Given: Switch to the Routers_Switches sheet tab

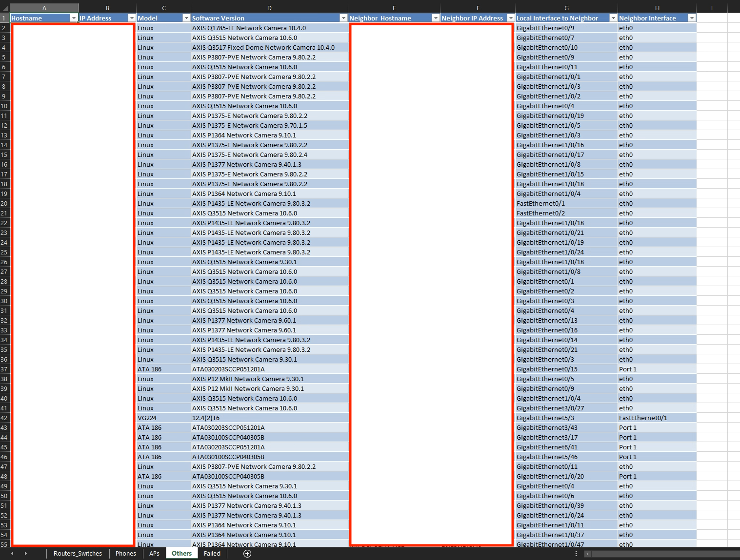Looking at the screenshot, I should [78, 553].
